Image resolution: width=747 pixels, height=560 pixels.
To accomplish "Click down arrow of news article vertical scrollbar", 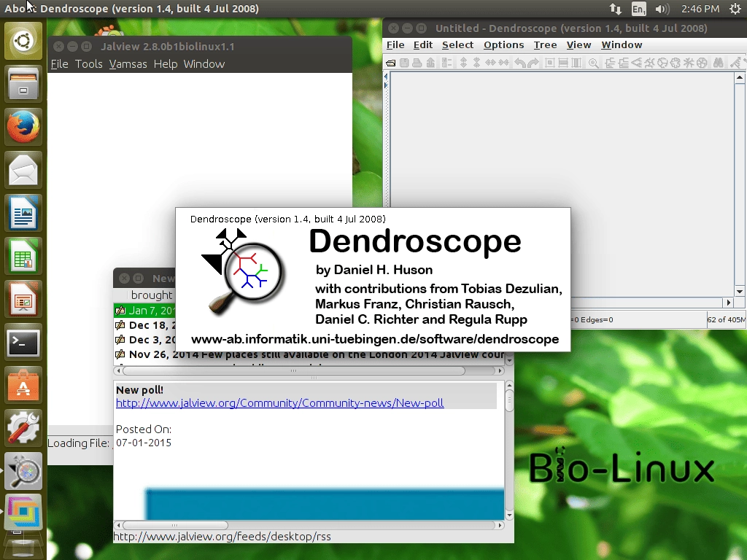I will [x=509, y=516].
